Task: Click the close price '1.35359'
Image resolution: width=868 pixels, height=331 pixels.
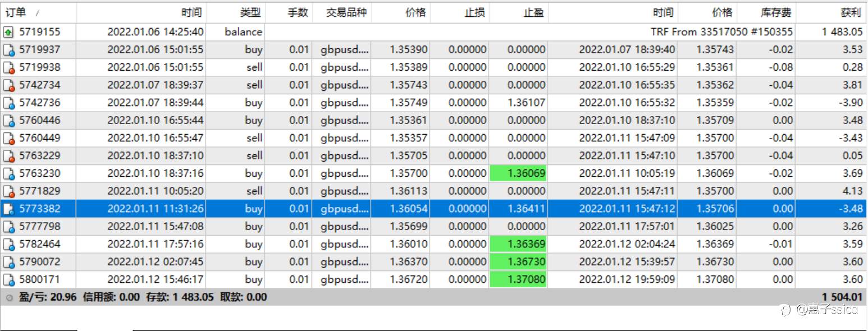Action: pos(715,103)
